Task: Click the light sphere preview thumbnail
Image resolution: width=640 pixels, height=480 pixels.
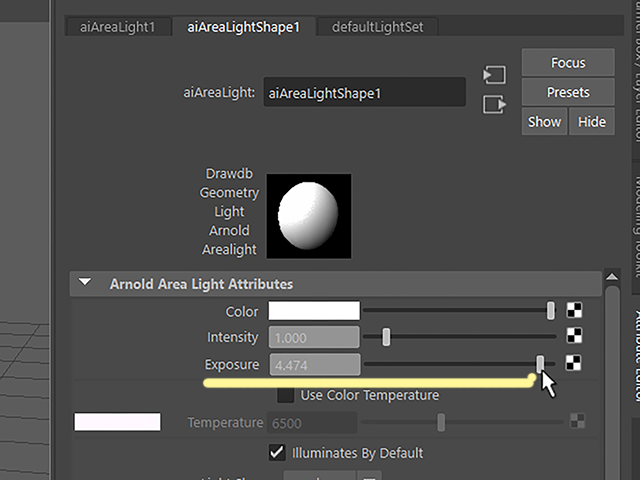Action: [309, 216]
